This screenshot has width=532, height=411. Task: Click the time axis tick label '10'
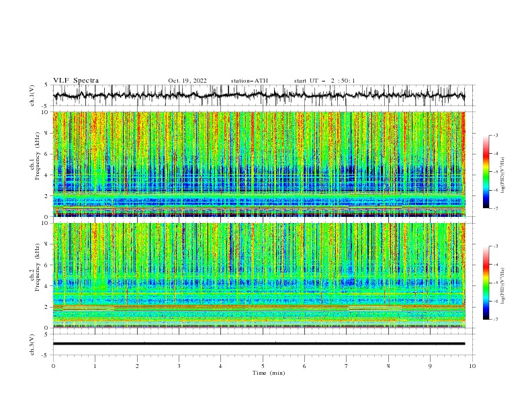[472, 366]
